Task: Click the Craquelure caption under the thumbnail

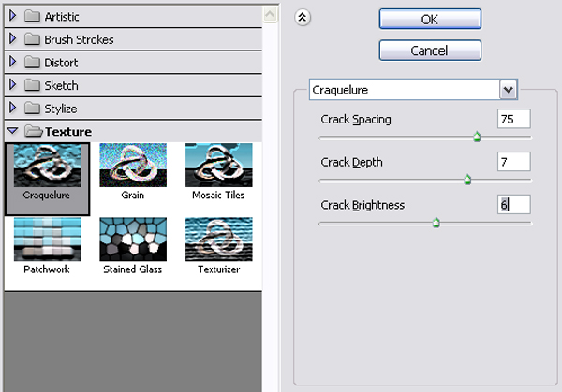Action: [46, 196]
